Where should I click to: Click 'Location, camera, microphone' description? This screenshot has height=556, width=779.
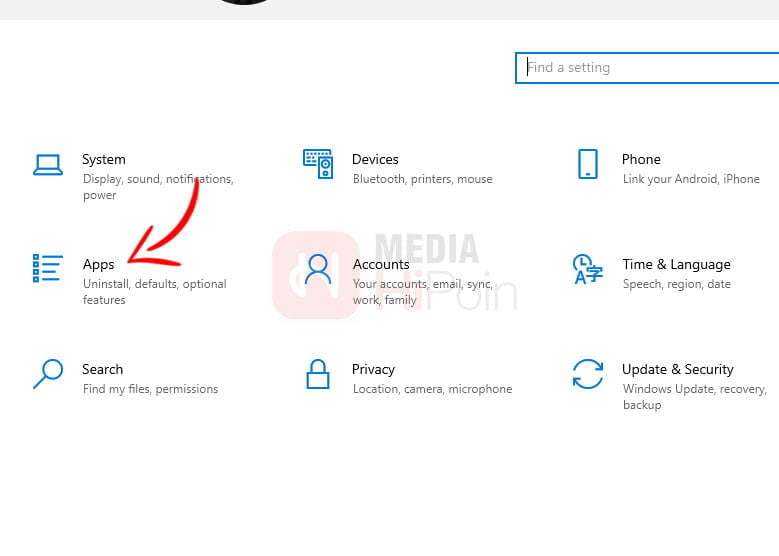click(x=432, y=389)
